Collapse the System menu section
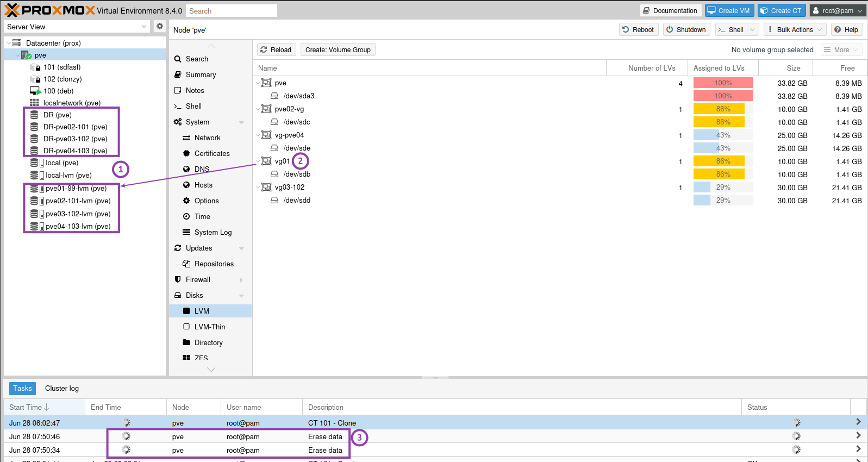Screen dimensions: 868x462 click(241, 122)
